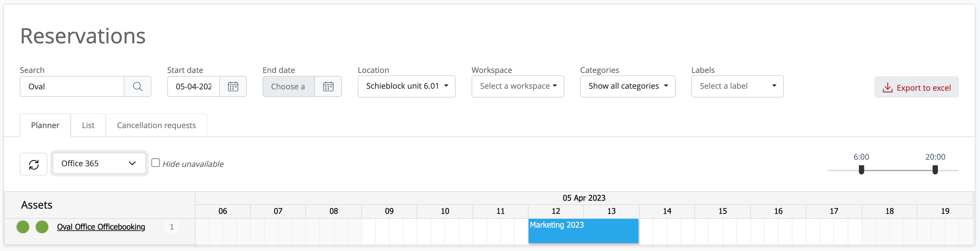Click the second green status dot
980x251 pixels.
[x=42, y=227]
